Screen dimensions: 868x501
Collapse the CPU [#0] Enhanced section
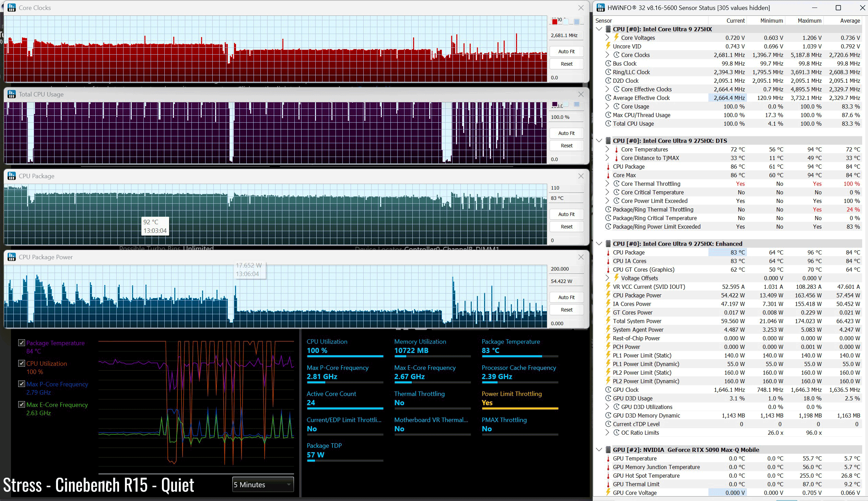[599, 243]
